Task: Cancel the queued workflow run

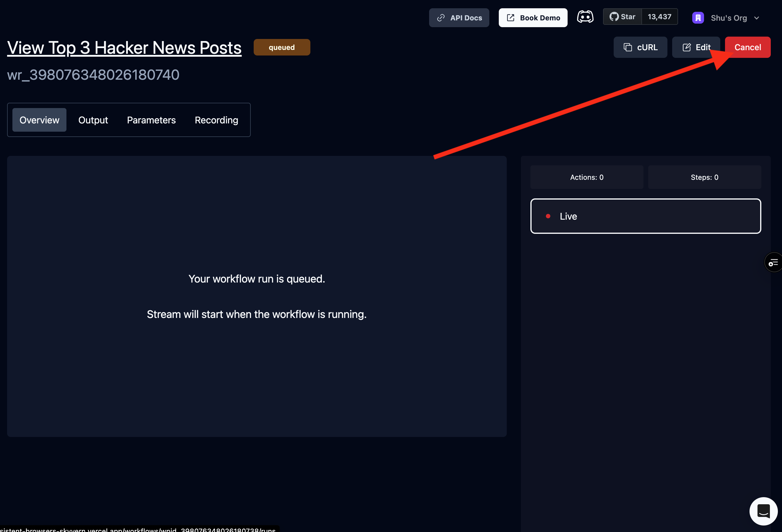Action: [x=747, y=48]
